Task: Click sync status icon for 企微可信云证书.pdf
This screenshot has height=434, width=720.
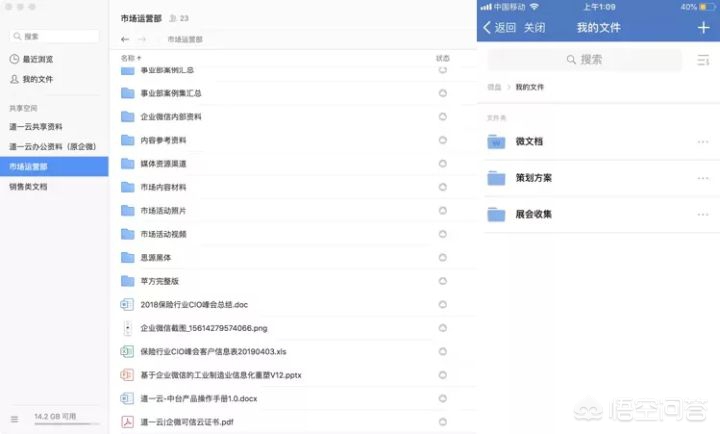Action: [443, 422]
